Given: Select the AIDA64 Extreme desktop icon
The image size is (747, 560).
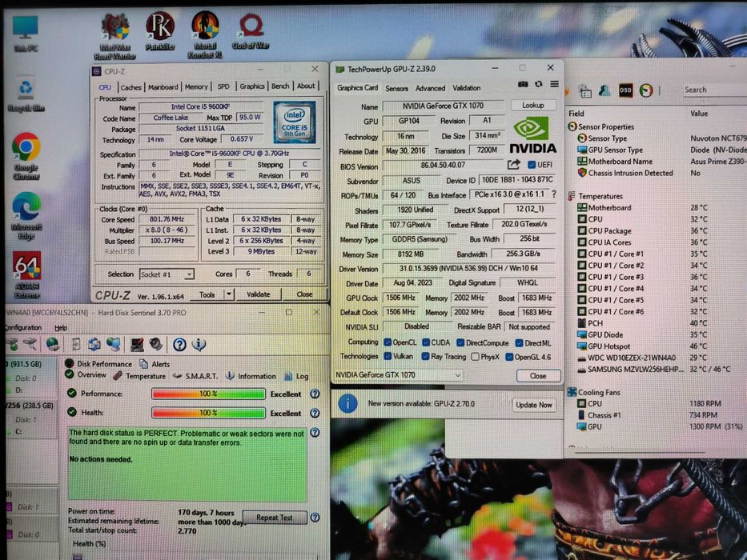Looking at the screenshot, I should coord(27,274).
